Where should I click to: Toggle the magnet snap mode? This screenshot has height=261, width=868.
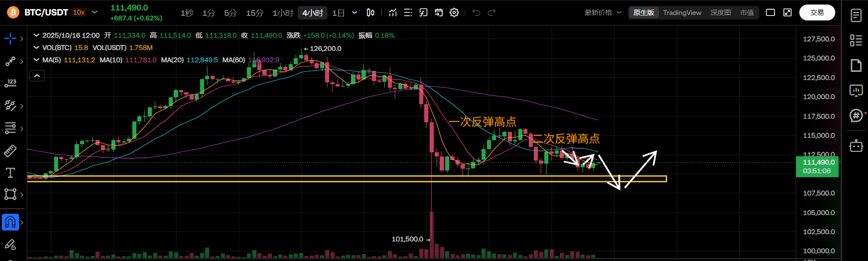10,222
